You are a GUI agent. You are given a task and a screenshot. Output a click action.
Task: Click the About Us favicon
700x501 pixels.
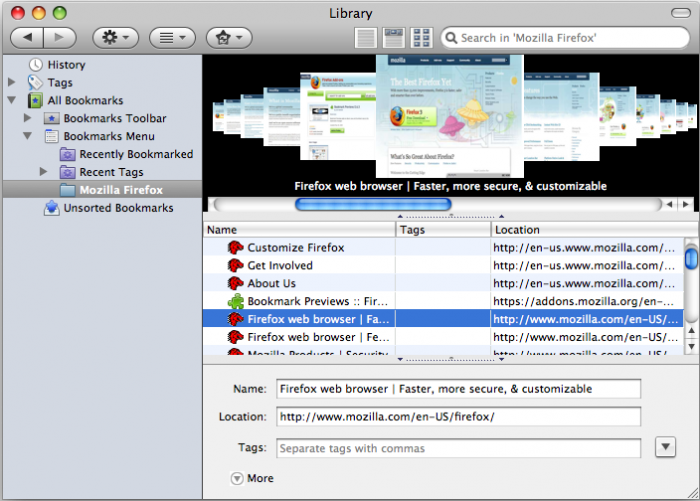(x=235, y=283)
